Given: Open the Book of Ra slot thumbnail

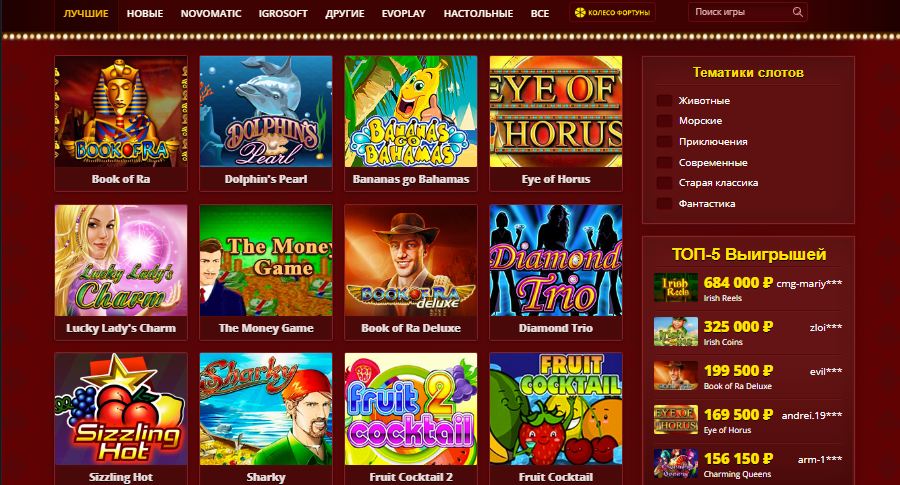Looking at the screenshot, I should click(121, 111).
